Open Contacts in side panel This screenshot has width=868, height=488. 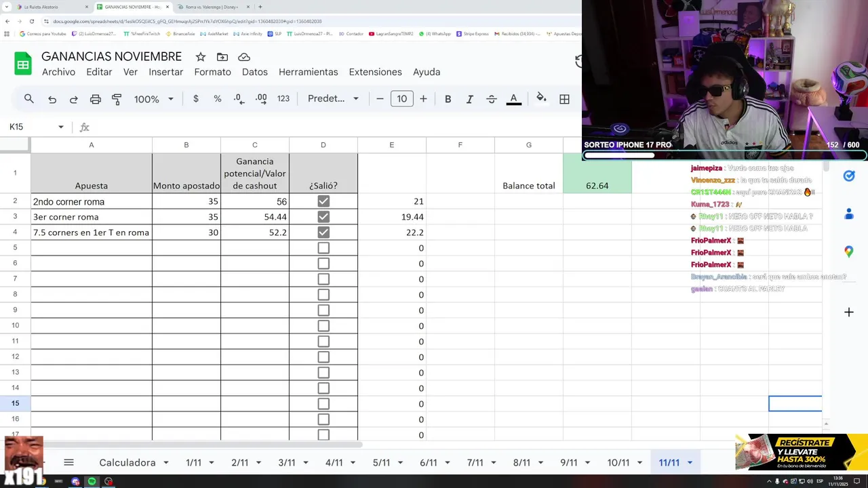click(849, 214)
